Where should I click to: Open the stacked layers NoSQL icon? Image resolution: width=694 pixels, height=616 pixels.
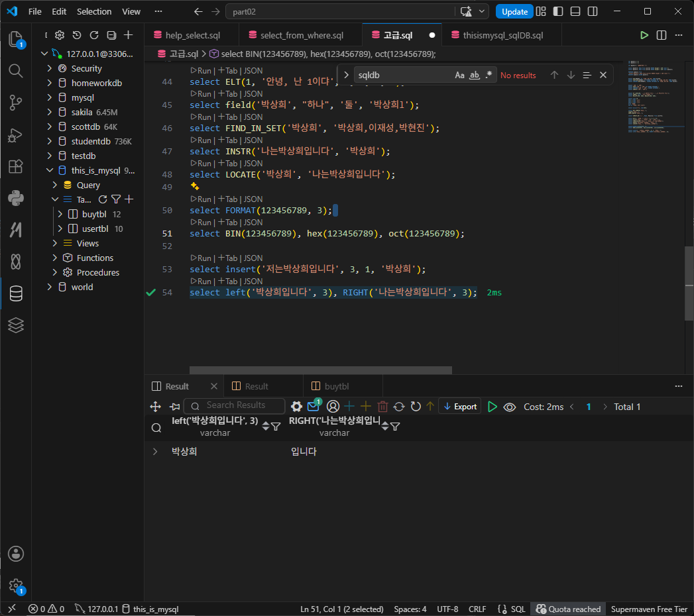pos(16,325)
